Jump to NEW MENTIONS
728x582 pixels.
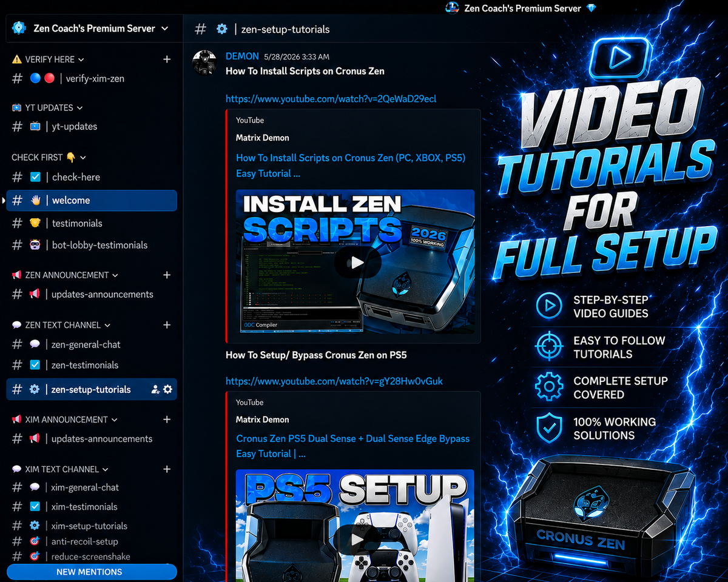[92, 572]
